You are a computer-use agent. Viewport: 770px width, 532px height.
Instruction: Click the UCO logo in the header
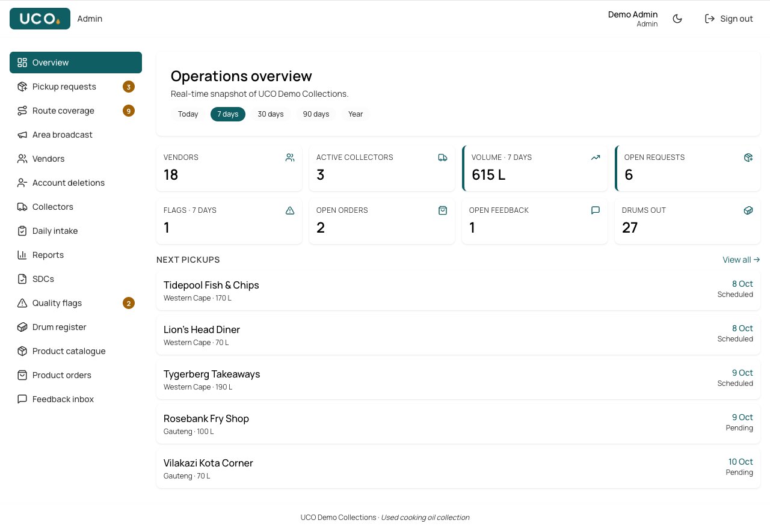(x=40, y=19)
